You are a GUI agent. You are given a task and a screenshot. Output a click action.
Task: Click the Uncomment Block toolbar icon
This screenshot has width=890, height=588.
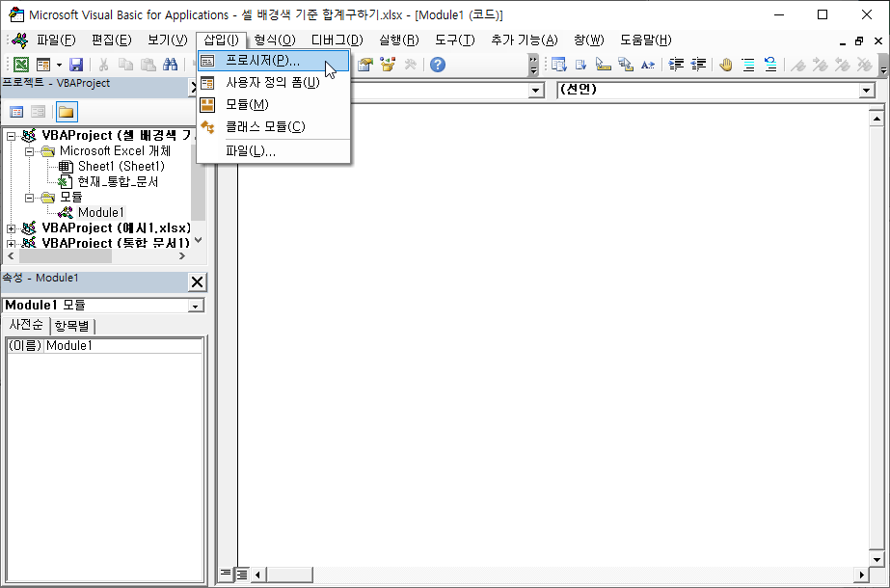pyautogui.click(x=770, y=65)
